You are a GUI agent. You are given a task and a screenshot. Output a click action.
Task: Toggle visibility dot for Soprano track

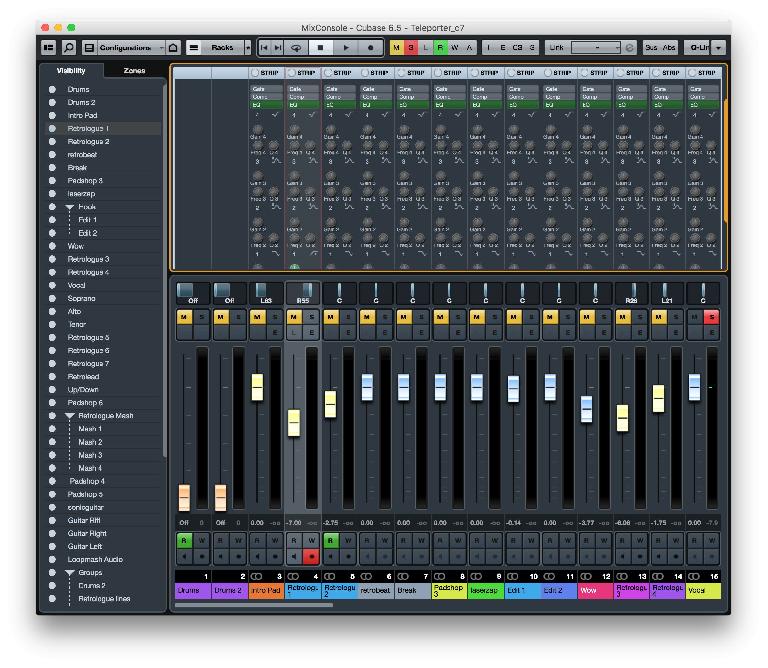coord(52,298)
